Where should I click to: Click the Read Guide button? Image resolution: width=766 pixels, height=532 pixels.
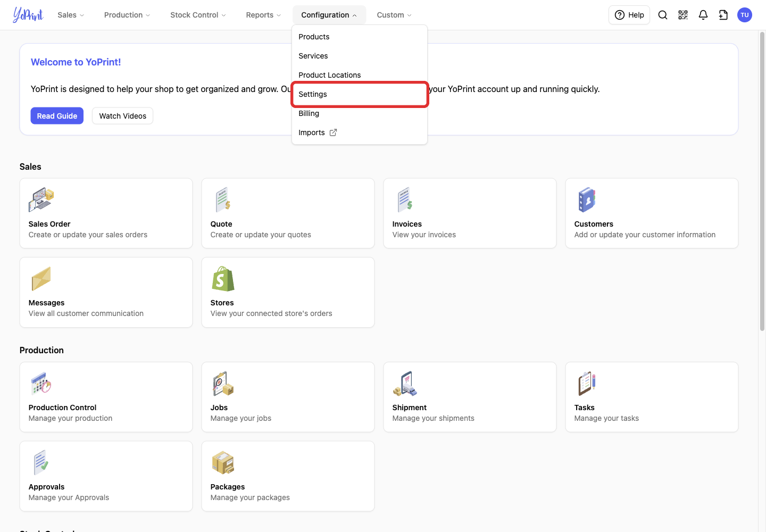click(57, 116)
